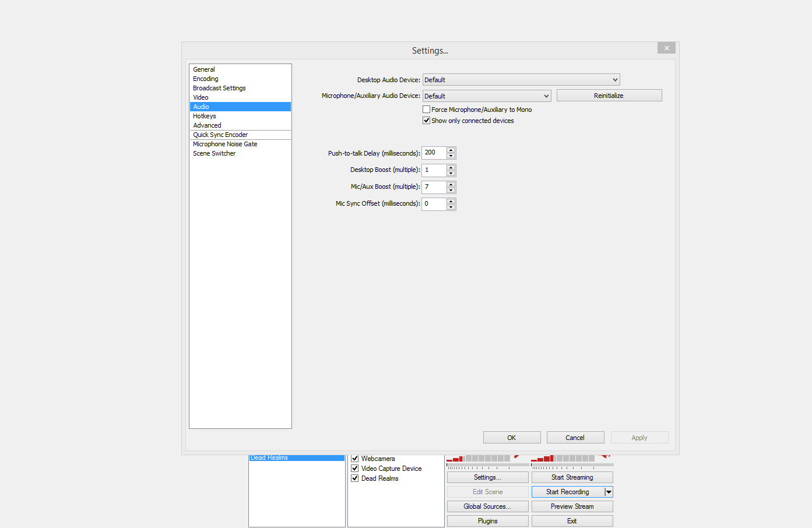This screenshot has height=528, width=812.
Task: Enable Force Microphone/Auxiliary to Mono
Action: click(427, 110)
